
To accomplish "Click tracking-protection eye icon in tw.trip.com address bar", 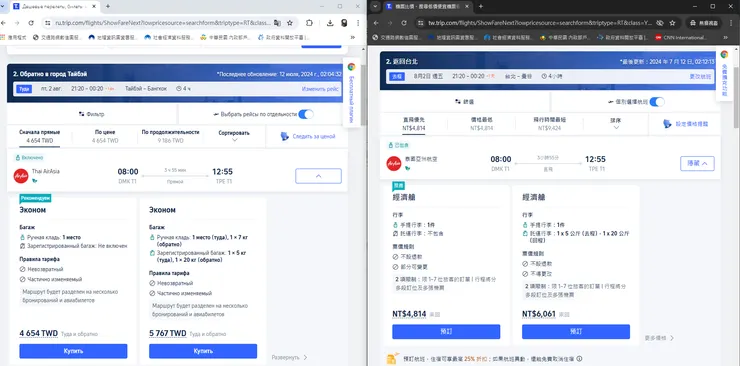I will pyautogui.click(x=660, y=23).
